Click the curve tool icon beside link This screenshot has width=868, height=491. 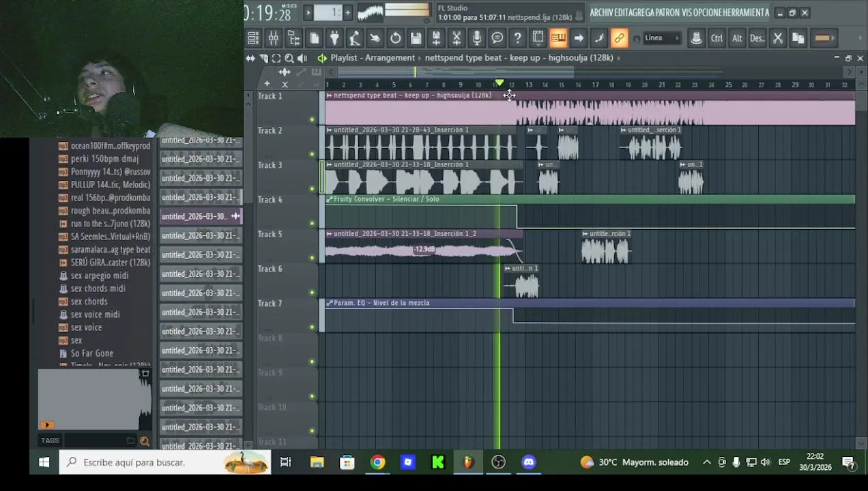point(598,38)
